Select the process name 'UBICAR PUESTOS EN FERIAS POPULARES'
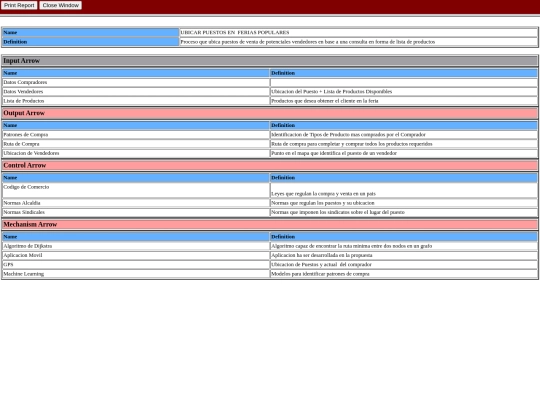The height and width of the screenshot is (405, 540). (x=235, y=32)
